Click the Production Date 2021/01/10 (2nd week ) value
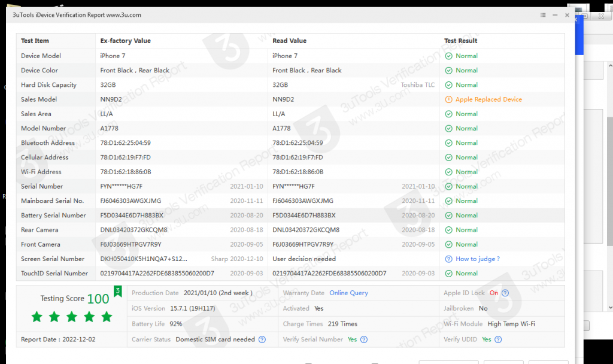The image size is (613, 364). 218,293
